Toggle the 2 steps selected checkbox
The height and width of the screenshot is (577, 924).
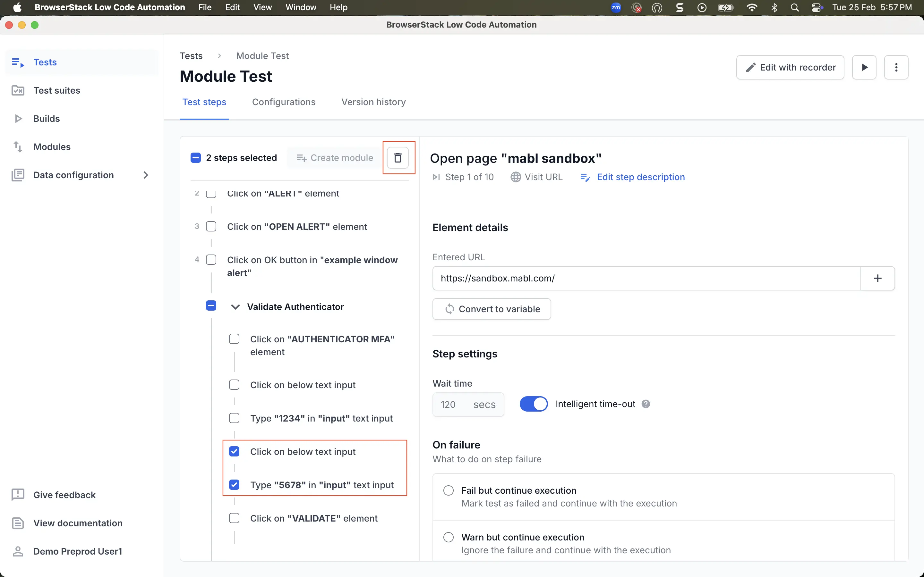point(195,158)
